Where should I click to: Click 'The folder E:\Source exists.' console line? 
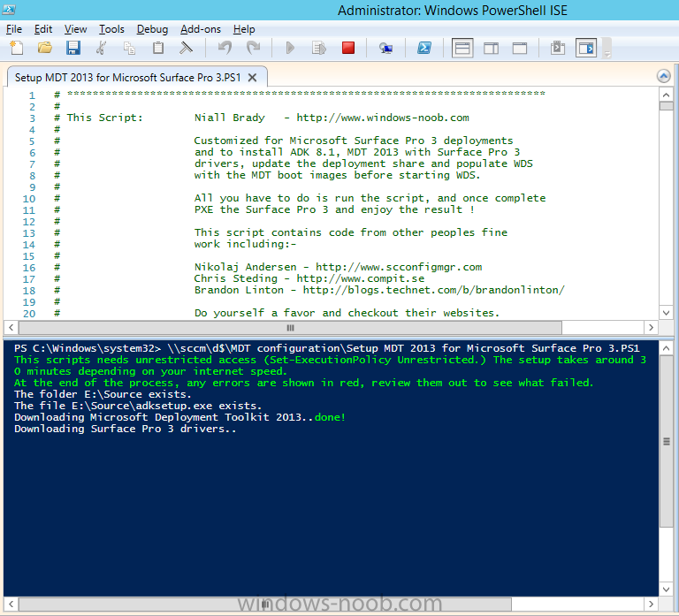[103, 394]
